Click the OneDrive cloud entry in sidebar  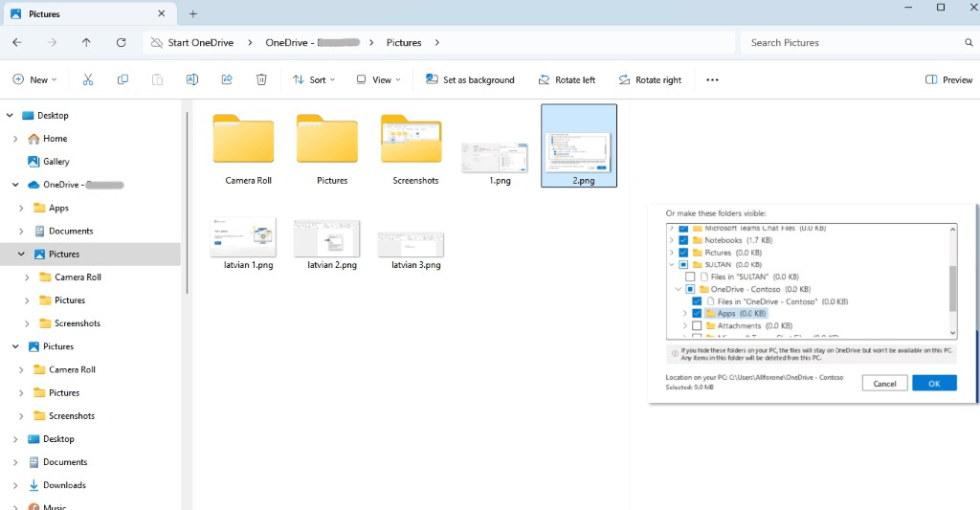point(77,185)
